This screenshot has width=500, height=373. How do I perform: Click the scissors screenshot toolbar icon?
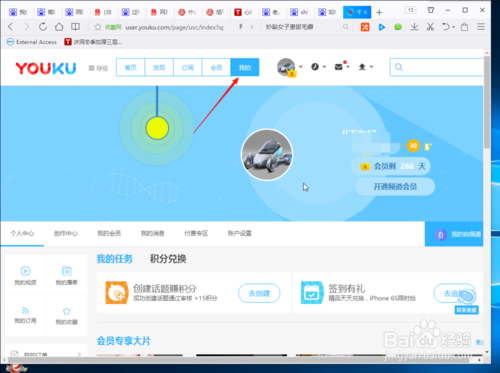point(430,27)
